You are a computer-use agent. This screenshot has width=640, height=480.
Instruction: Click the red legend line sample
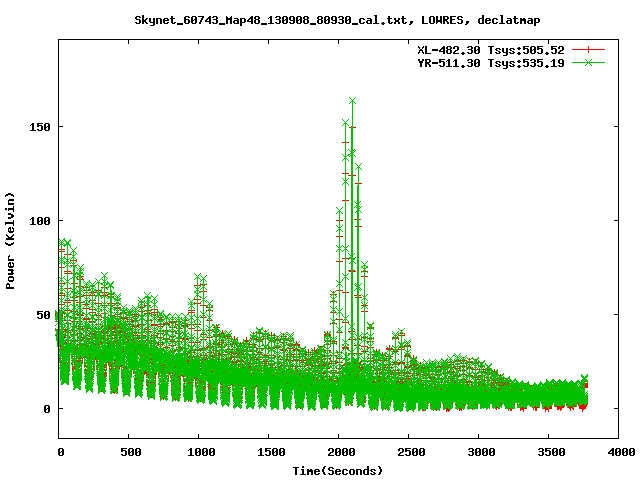click(588, 50)
